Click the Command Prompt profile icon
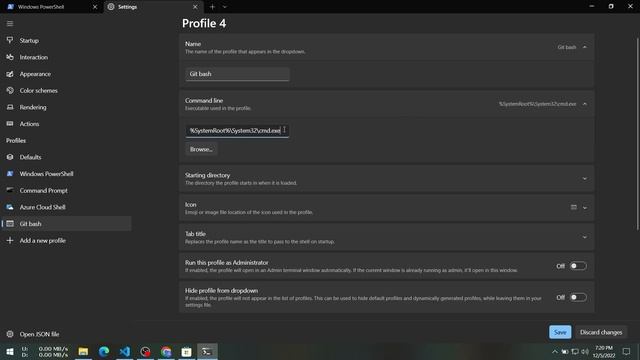The width and height of the screenshot is (640, 360). pyautogui.click(x=10, y=190)
